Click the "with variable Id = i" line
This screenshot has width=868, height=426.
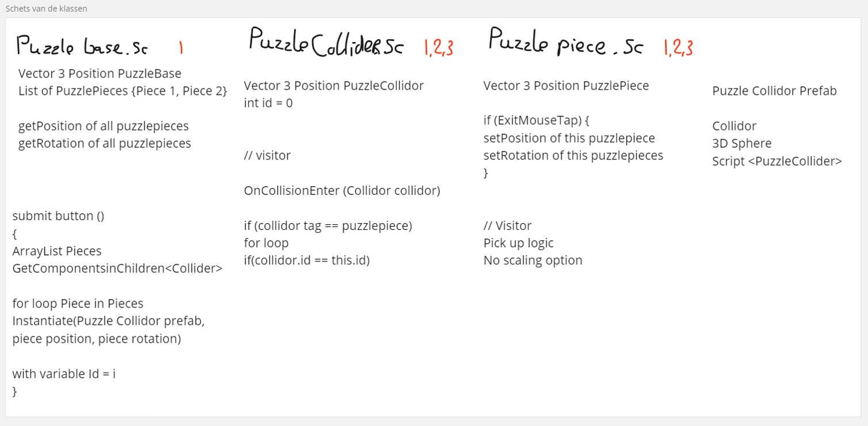[64, 374]
